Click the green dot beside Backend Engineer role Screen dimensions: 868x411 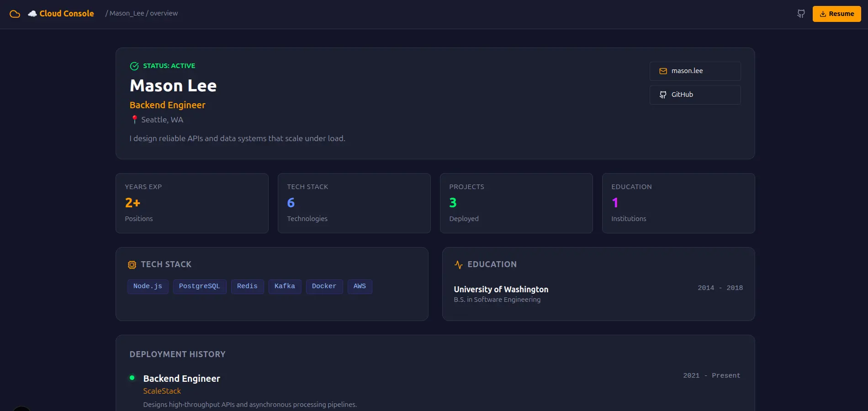click(x=132, y=378)
